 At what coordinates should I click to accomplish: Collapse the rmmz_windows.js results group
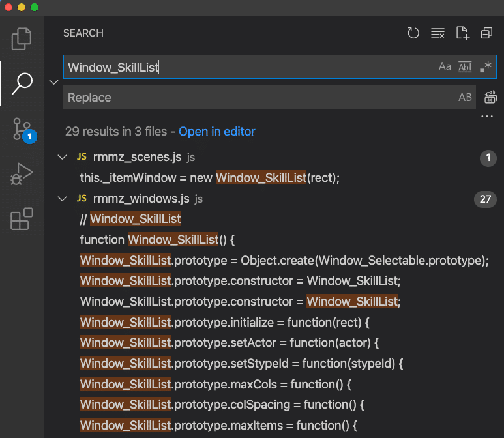tap(62, 199)
